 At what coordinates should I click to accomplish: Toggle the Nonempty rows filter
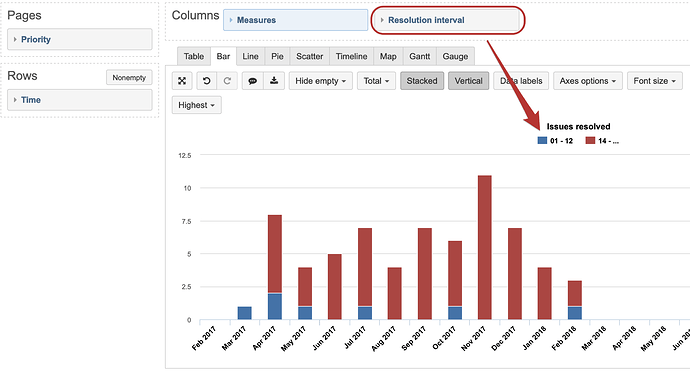click(x=129, y=77)
